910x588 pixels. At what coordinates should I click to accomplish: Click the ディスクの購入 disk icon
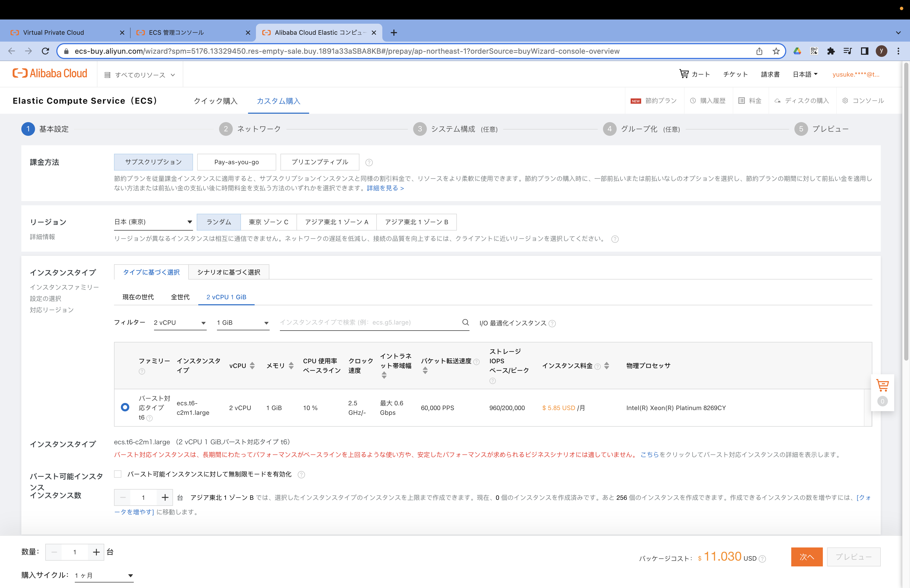point(777,101)
